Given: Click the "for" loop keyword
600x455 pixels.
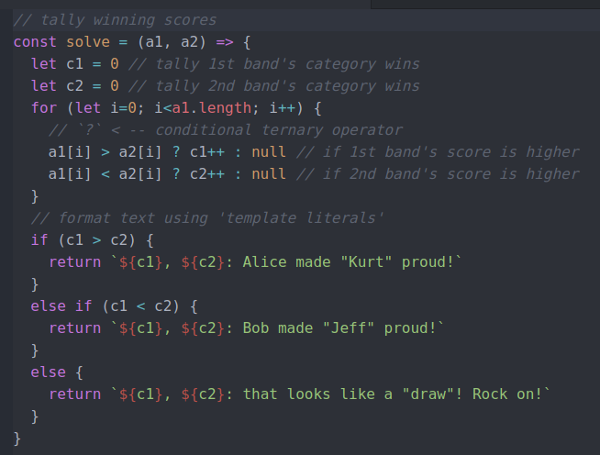Looking at the screenshot, I should tap(44, 108).
